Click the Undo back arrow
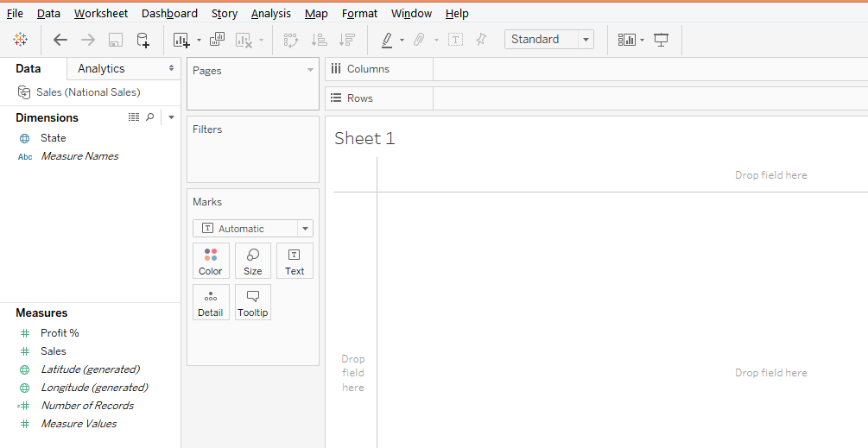Image resolution: width=868 pixels, height=448 pixels. (x=60, y=39)
